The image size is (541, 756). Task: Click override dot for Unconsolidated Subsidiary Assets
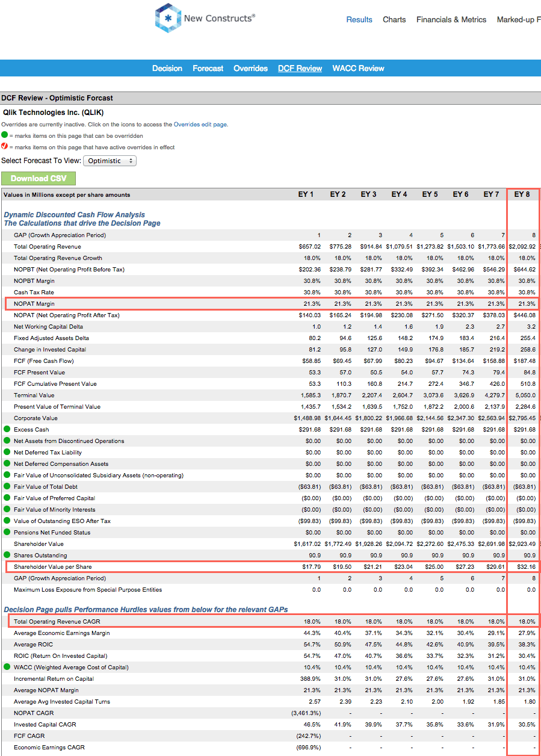point(7,475)
